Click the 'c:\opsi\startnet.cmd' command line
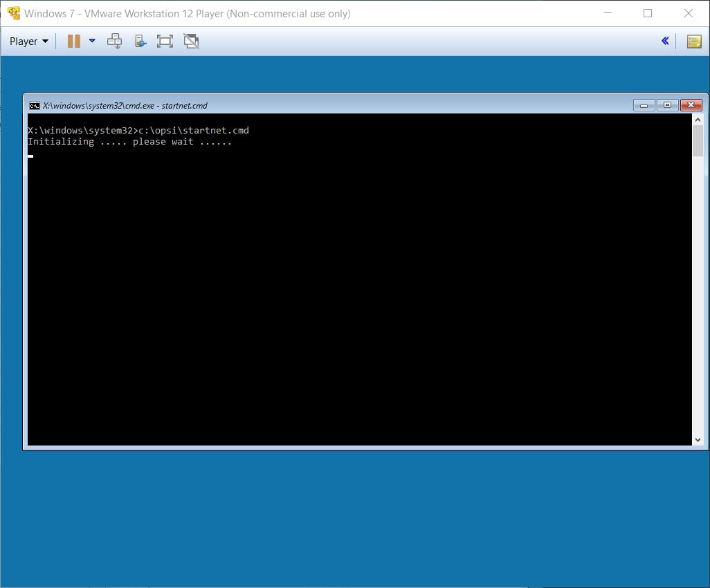The width and height of the screenshot is (710, 588). click(x=194, y=130)
